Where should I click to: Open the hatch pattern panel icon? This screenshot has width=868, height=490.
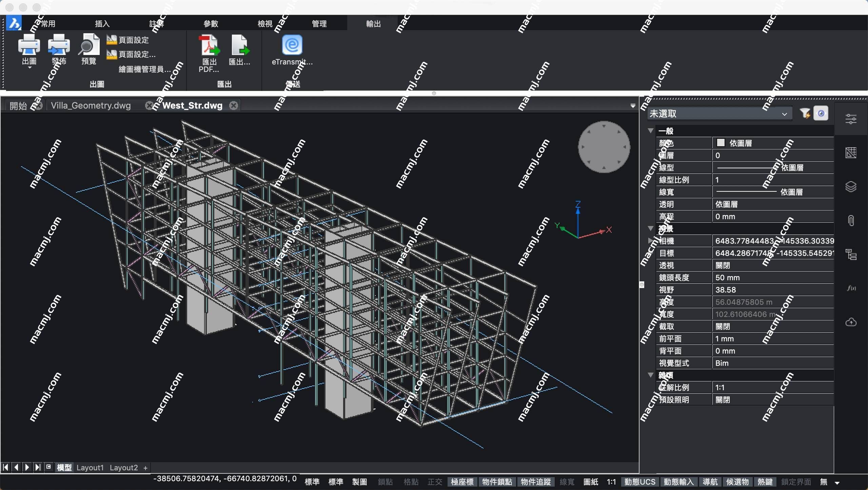point(851,153)
